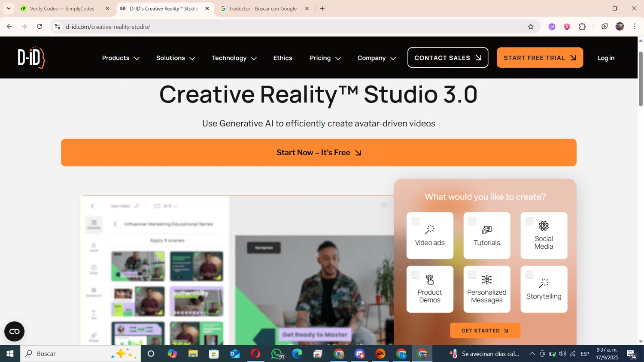Open the clock and date in the taskbar
This screenshot has height=362, width=644.
point(607,354)
